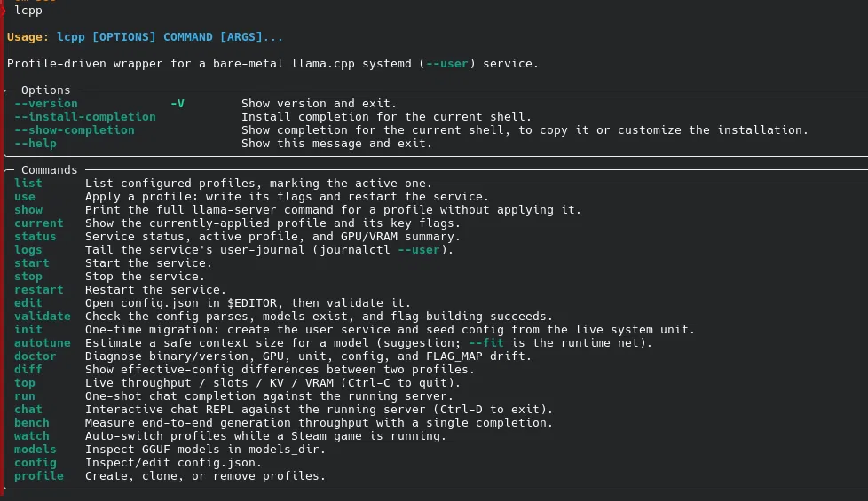Click the 'status' command name
This screenshot has width=868, height=501.
36,236
